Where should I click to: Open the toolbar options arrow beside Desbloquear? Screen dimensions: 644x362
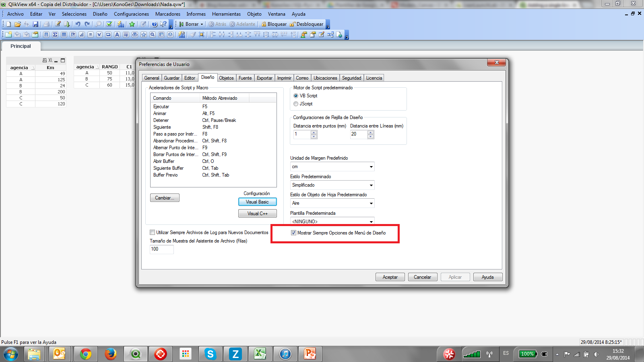pyautogui.click(x=328, y=25)
